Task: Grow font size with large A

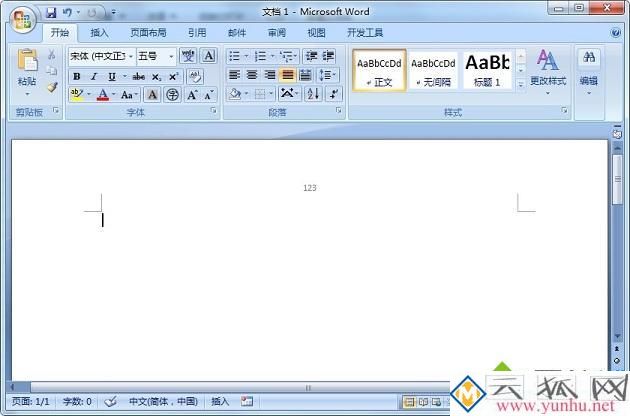Action: (x=192, y=95)
